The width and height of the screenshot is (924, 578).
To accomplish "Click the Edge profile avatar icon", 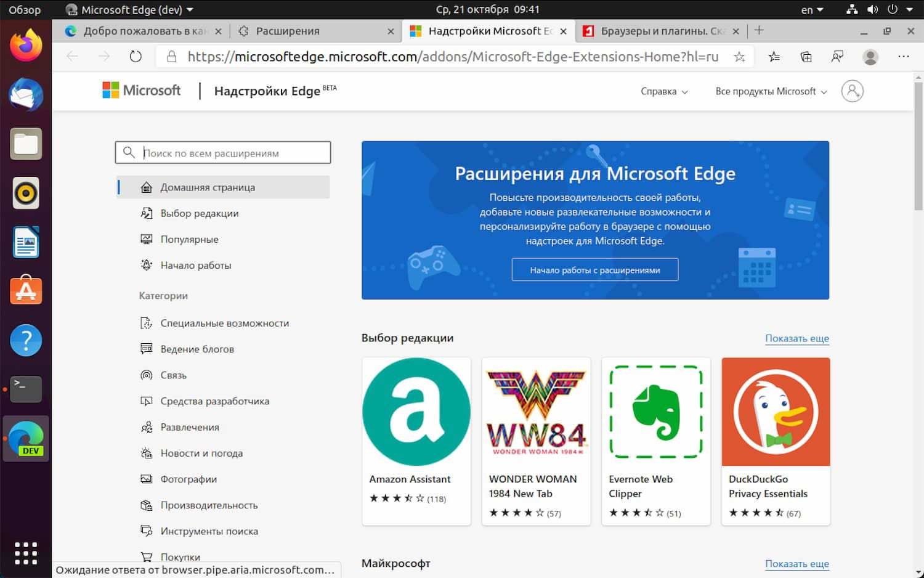I will click(x=870, y=56).
